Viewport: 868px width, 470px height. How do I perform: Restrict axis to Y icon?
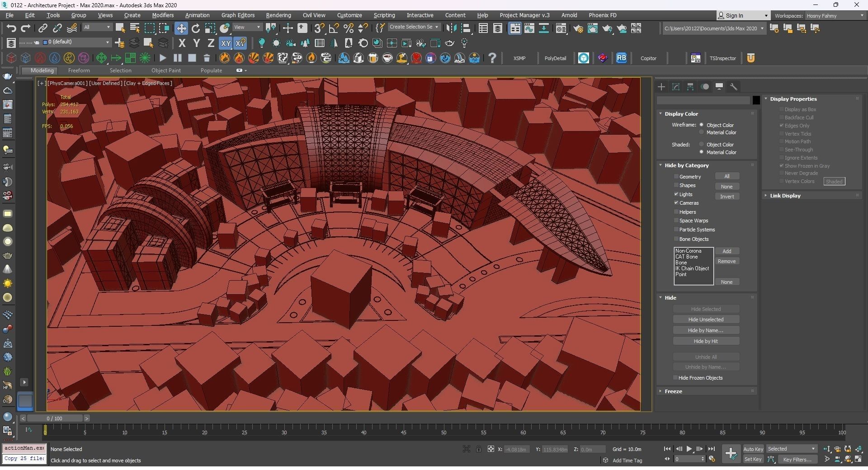(196, 43)
